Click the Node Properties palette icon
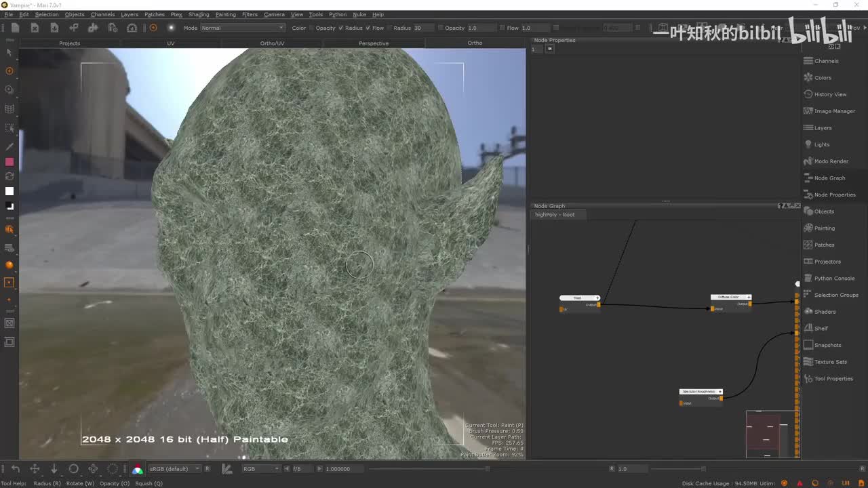868x488 pixels. [808, 195]
